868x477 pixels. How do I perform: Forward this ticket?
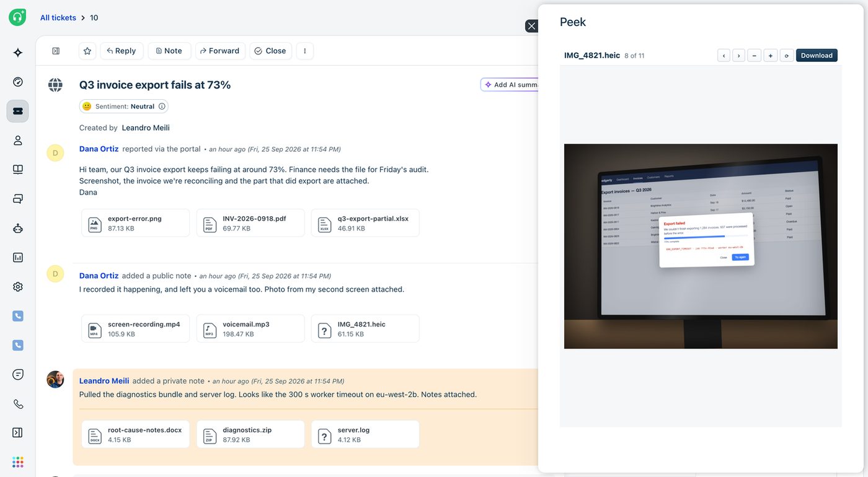tap(220, 51)
